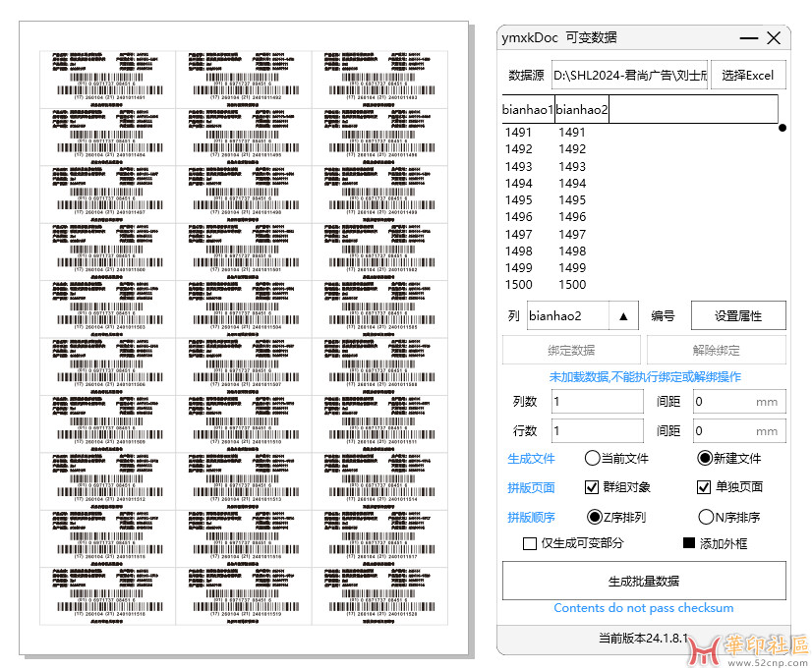Select the Z序排列 radio button

coord(594,517)
